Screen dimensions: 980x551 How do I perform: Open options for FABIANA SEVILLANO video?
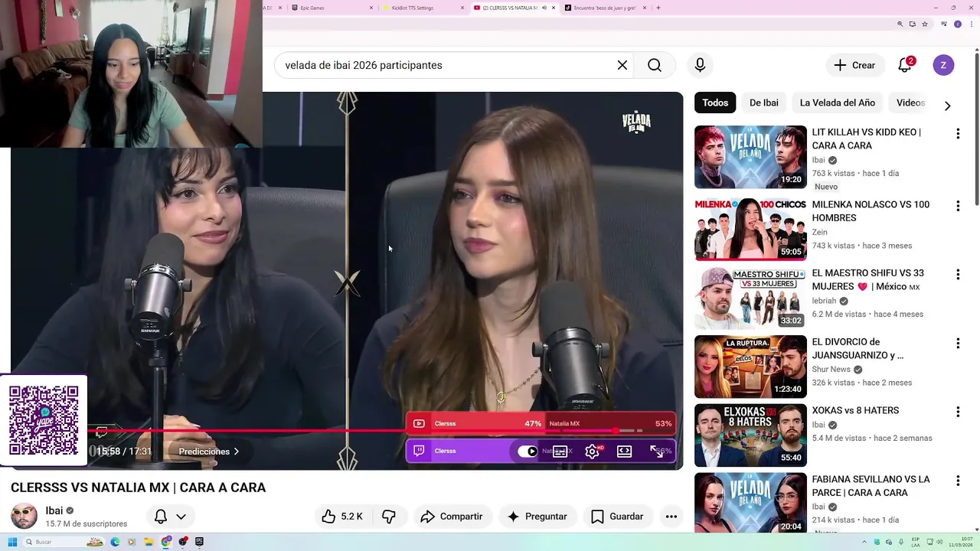click(958, 481)
